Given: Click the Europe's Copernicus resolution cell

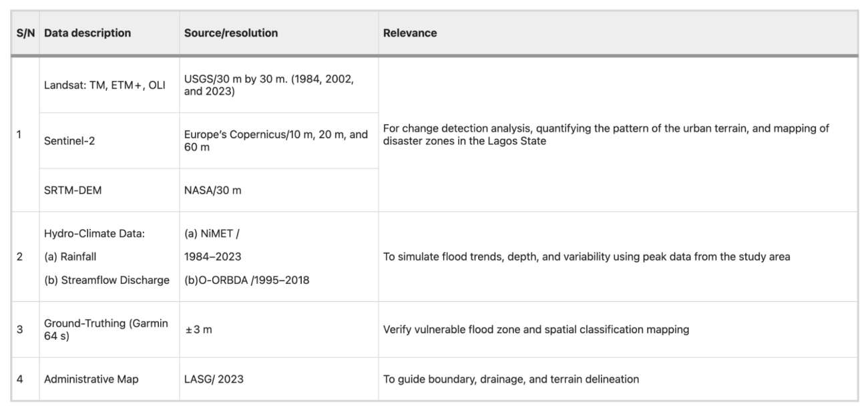Looking at the screenshot, I should [276, 140].
